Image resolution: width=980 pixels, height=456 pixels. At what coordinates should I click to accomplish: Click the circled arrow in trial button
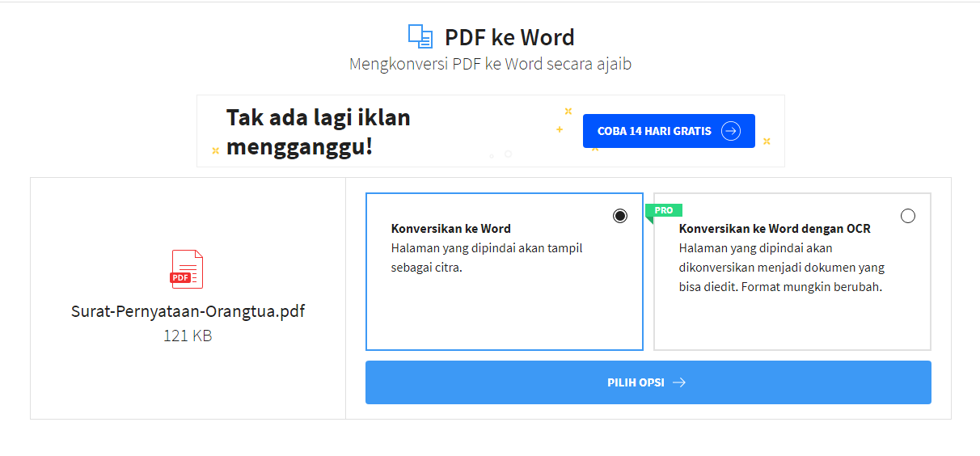730,131
